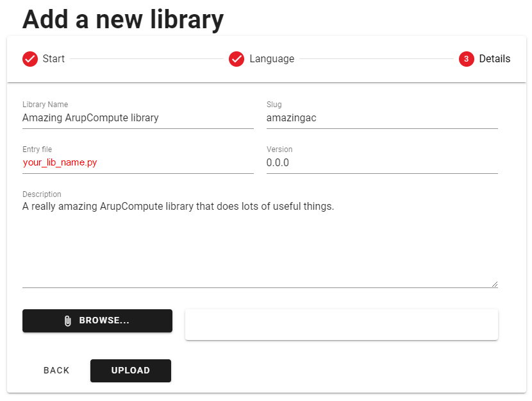Click the Language step checkmark icon

[x=237, y=59]
